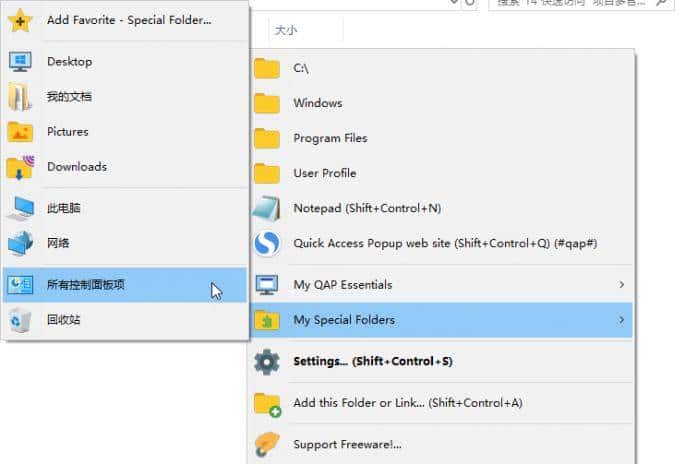Viewport: 685px width, 464px height.
Task: Click the Downloads folder icon
Action: point(20,167)
